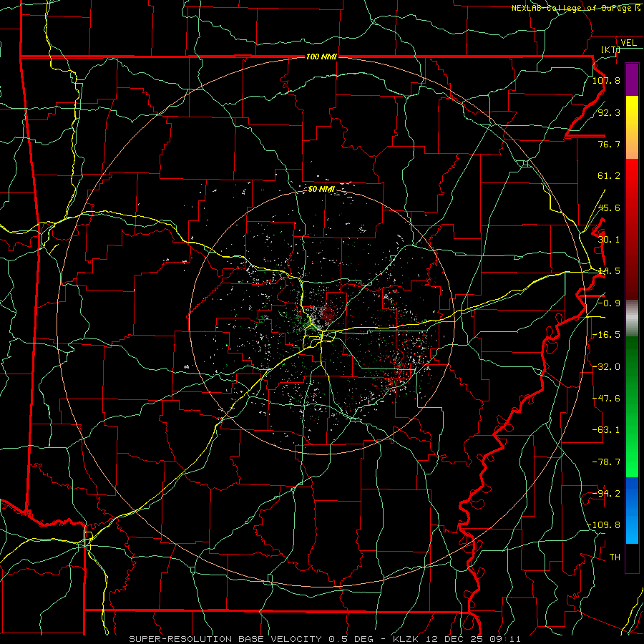Click the 76.7 legend value

pyautogui.click(x=609, y=144)
